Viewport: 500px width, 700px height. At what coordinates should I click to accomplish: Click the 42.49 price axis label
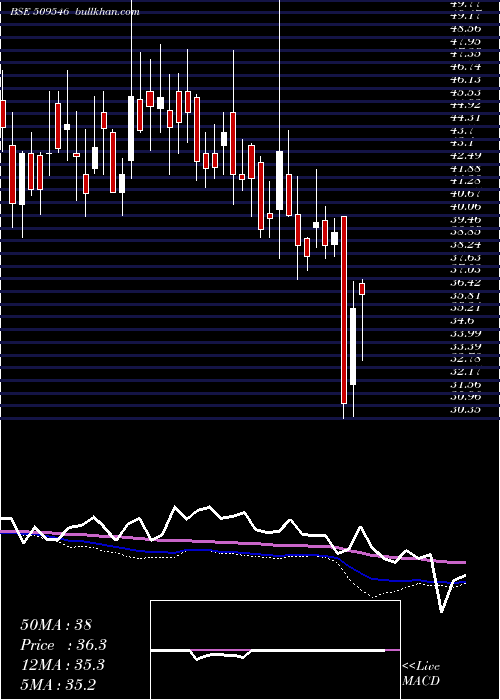465,156
